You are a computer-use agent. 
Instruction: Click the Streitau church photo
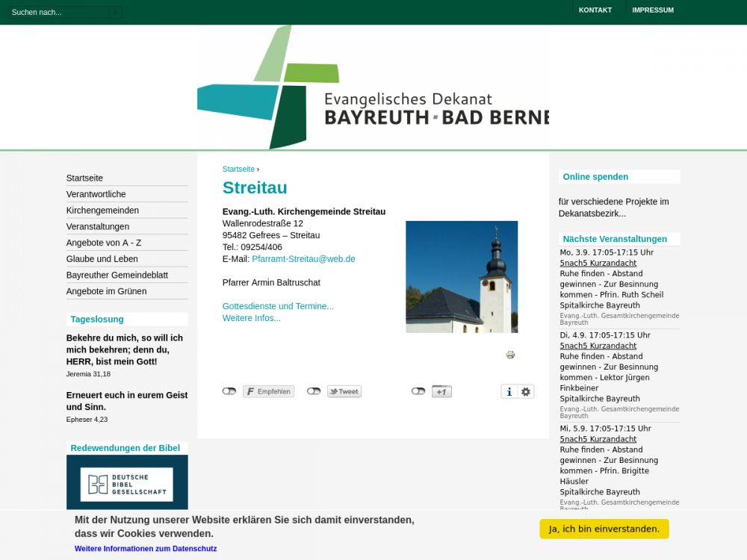tap(462, 276)
